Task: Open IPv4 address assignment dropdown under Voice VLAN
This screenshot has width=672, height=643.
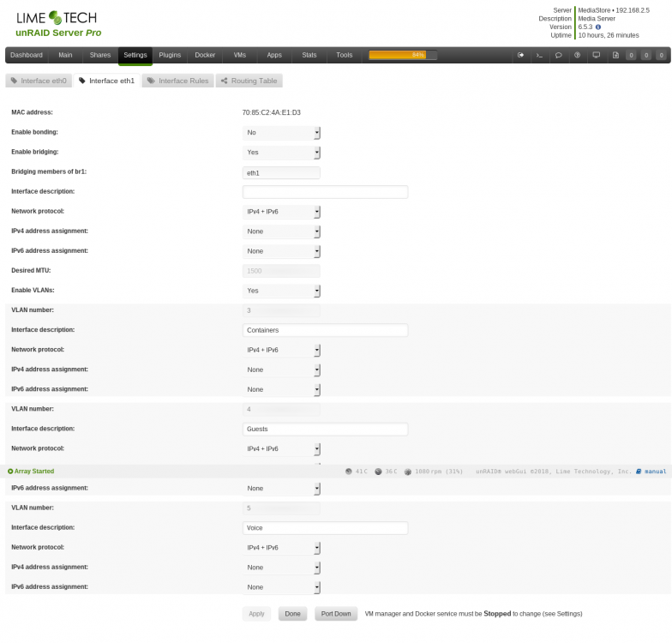Action: coord(281,568)
